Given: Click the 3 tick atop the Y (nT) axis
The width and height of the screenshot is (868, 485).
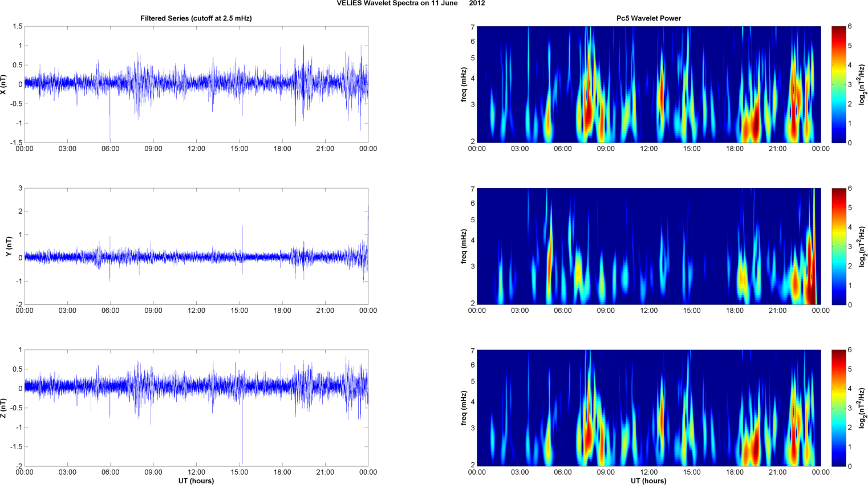Looking at the screenshot, I should (x=21, y=188).
